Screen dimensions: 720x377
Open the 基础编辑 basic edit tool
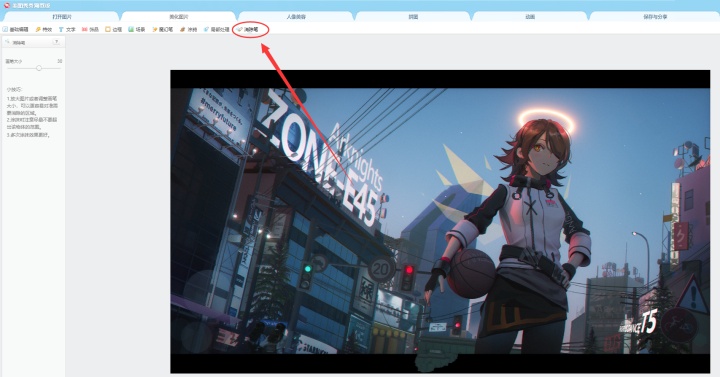tap(16, 29)
